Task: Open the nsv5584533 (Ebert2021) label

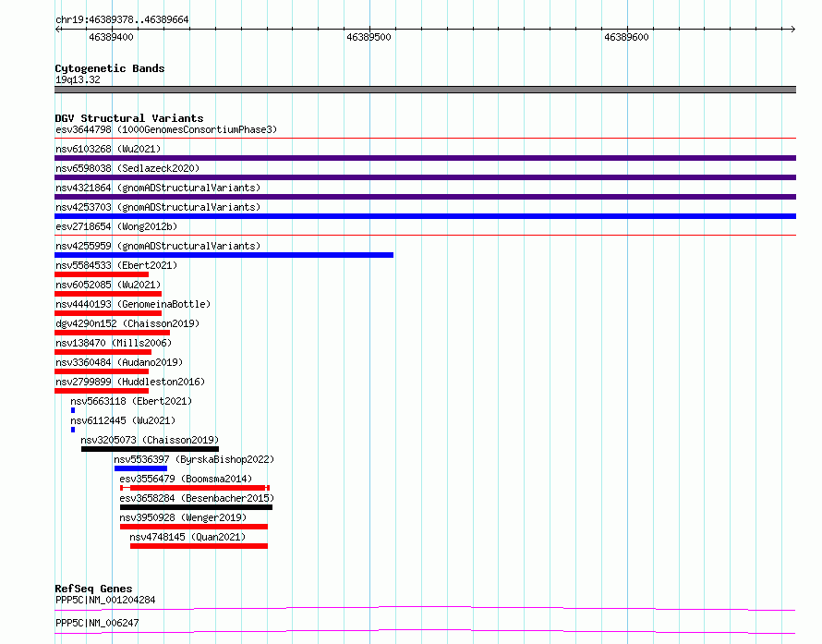Action: pos(116,265)
